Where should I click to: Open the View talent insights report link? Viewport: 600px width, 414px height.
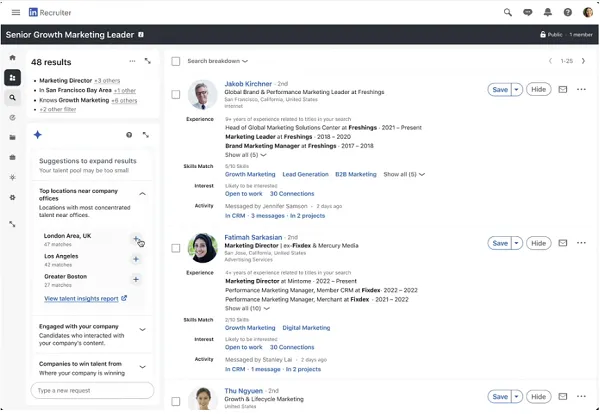point(85,298)
